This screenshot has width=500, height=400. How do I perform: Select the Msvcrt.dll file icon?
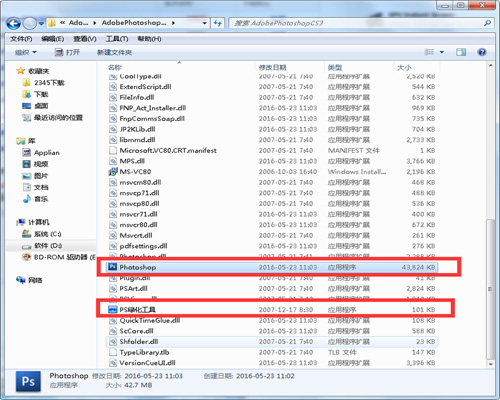click(113, 235)
